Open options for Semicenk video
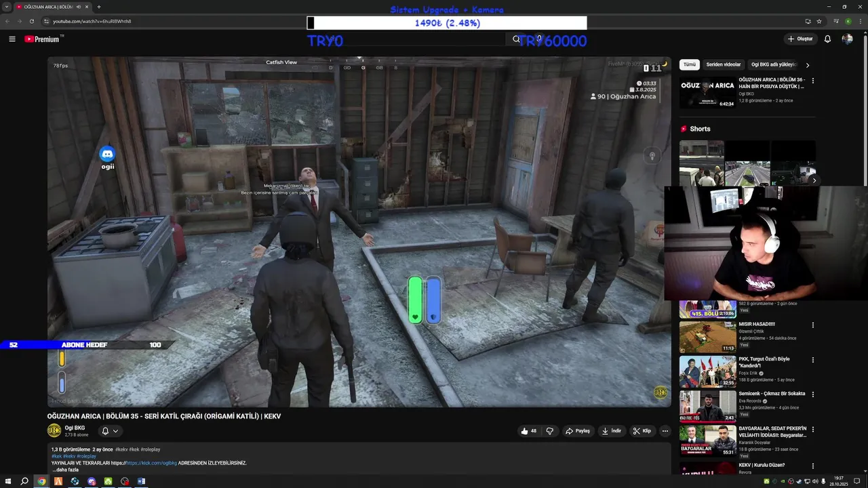Image resolution: width=868 pixels, height=488 pixels. pos(813,394)
